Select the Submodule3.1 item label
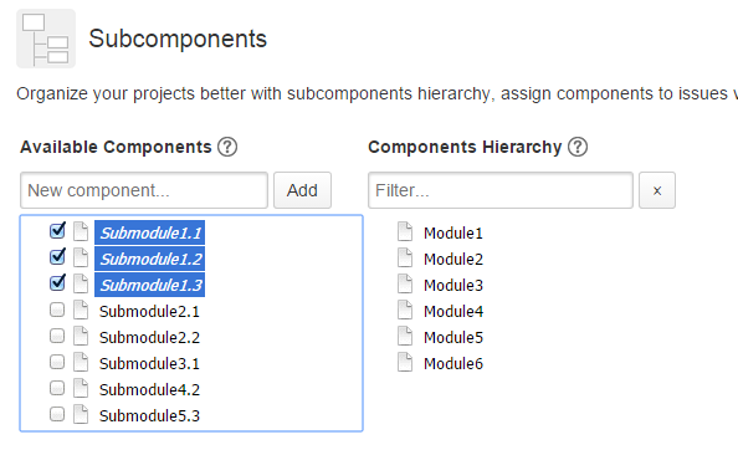738x450 pixels. tap(149, 364)
